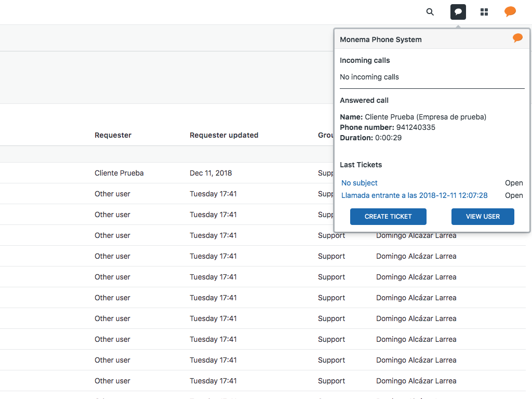The height and width of the screenshot is (399, 532).
Task: Open the search in the top toolbar
Action: (x=430, y=11)
